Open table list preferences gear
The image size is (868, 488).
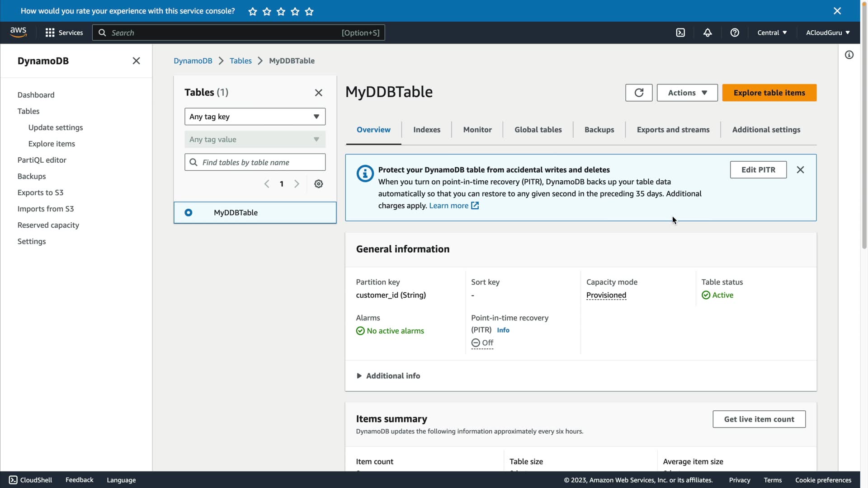click(x=319, y=184)
